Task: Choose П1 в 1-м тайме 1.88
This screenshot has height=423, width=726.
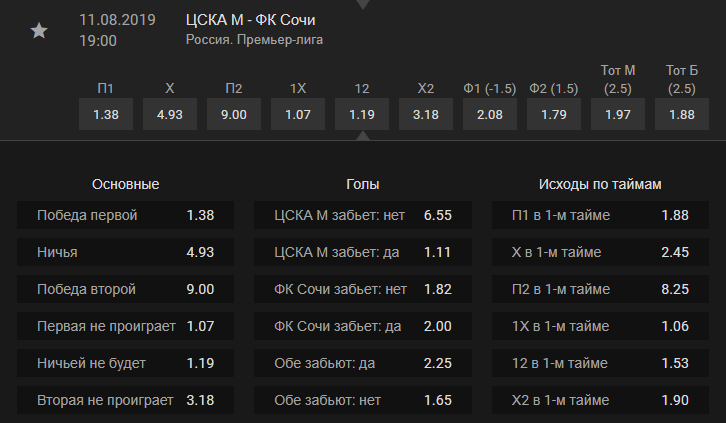Action: point(601,215)
